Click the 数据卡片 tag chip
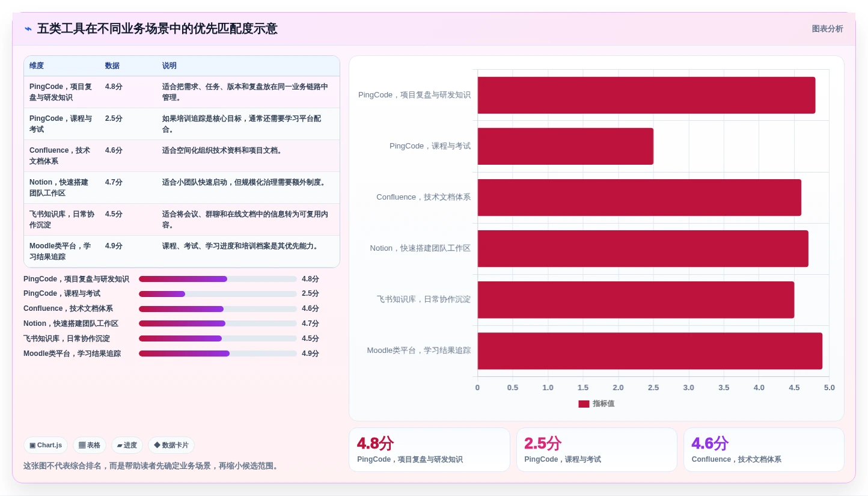Image resolution: width=868 pixels, height=496 pixels. point(171,445)
